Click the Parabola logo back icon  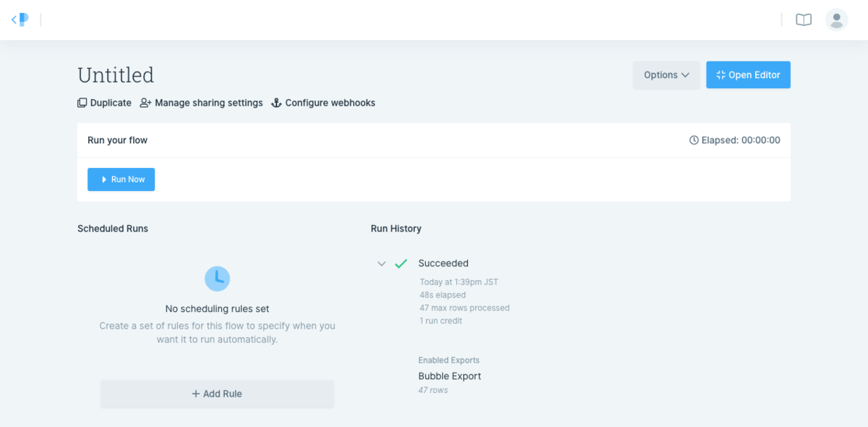point(20,20)
